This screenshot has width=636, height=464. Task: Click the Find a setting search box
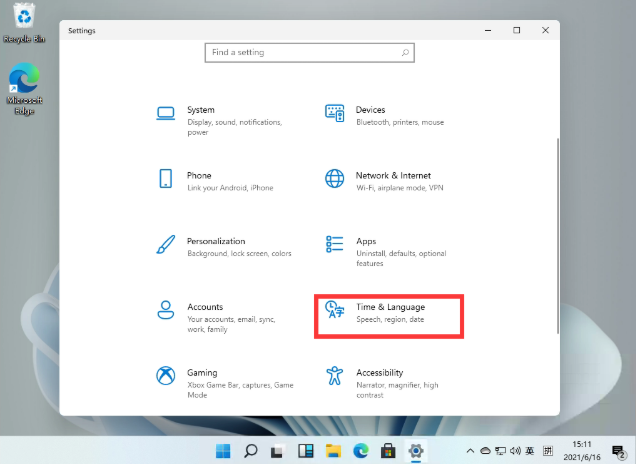click(x=300, y=52)
